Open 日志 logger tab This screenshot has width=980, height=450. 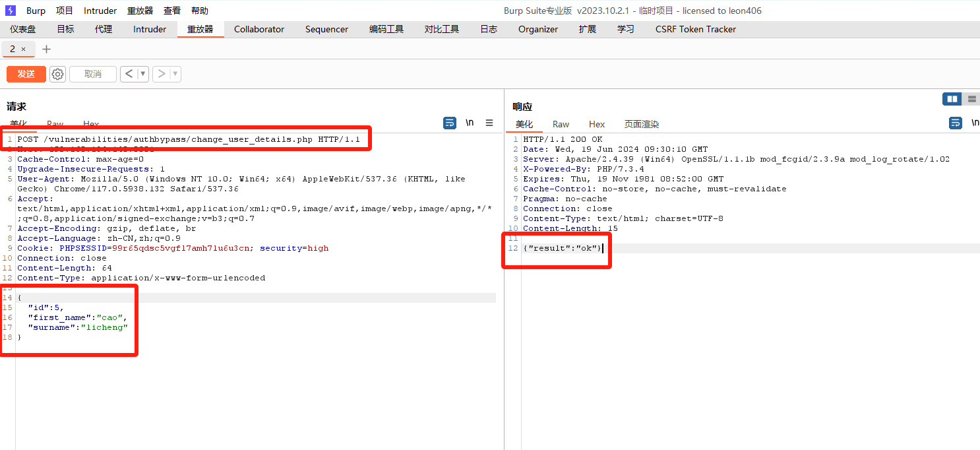coord(489,29)
